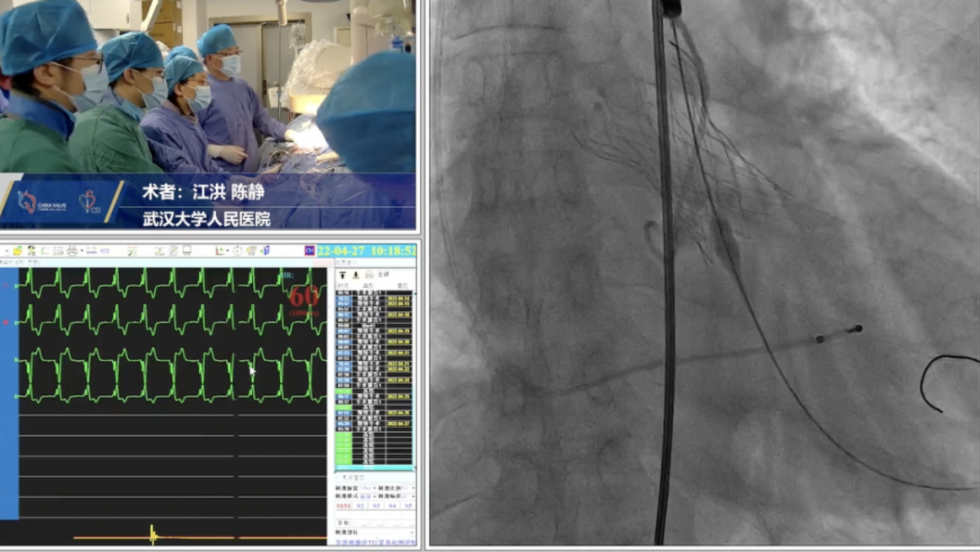This screenshot has height=552, width=980.
Task: Click the monitor display icon in toolbar
Action: click(187, 250)
